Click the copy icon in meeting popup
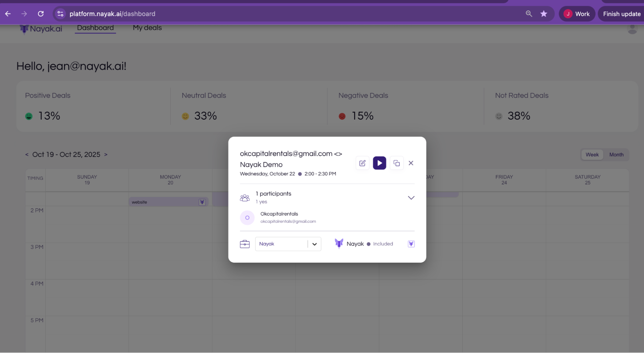Screen dimensions: 644x353 [396, 163]
